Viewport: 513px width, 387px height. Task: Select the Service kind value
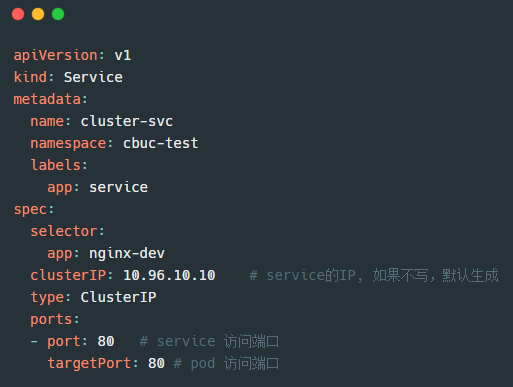(x=93, y=77)
